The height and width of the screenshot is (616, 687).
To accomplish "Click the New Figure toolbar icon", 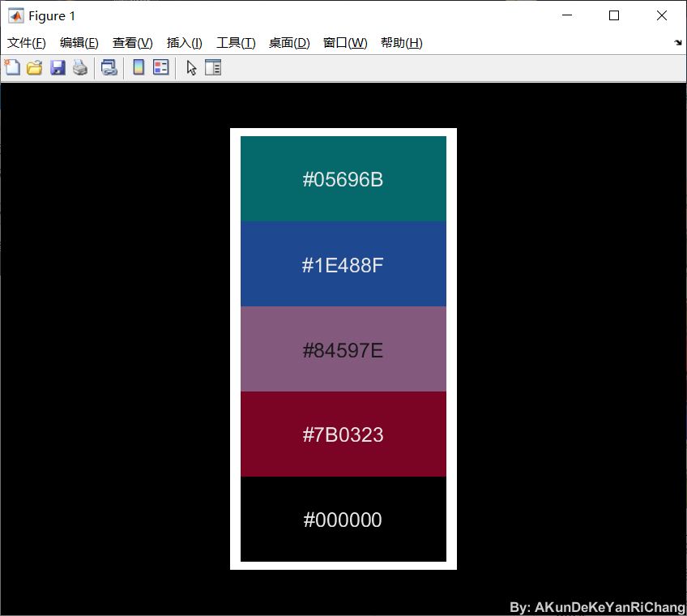I will 12,67.
